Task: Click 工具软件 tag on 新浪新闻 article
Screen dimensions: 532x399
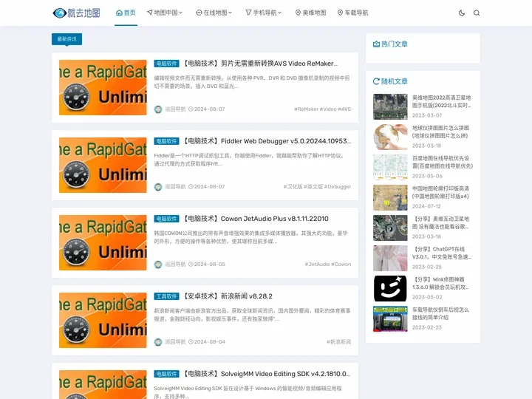Action: coord(166,296)
